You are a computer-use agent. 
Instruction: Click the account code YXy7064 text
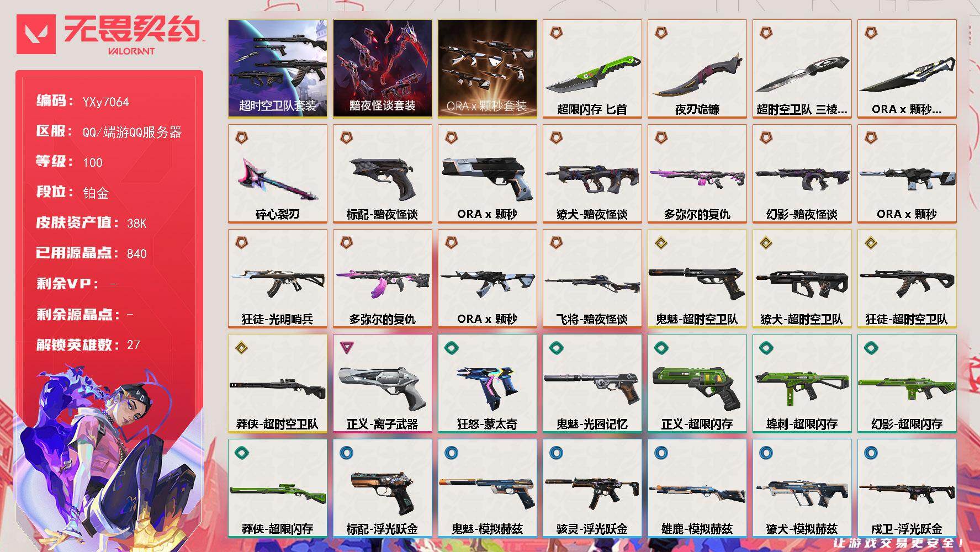(105, 102)
